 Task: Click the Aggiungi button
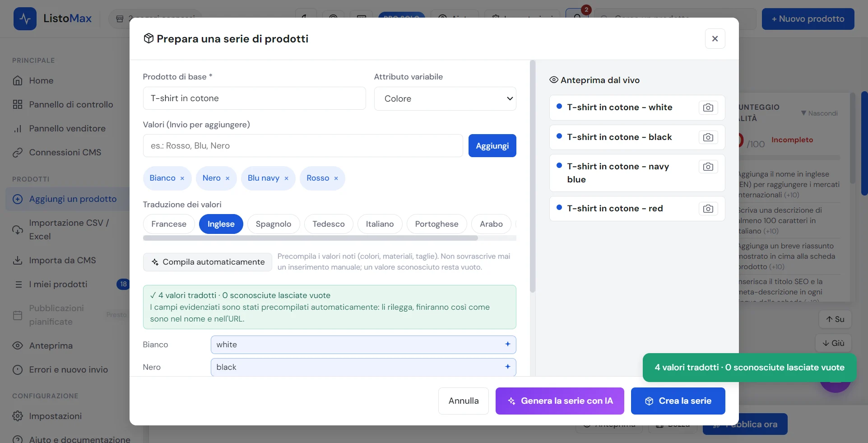[492, 146]
